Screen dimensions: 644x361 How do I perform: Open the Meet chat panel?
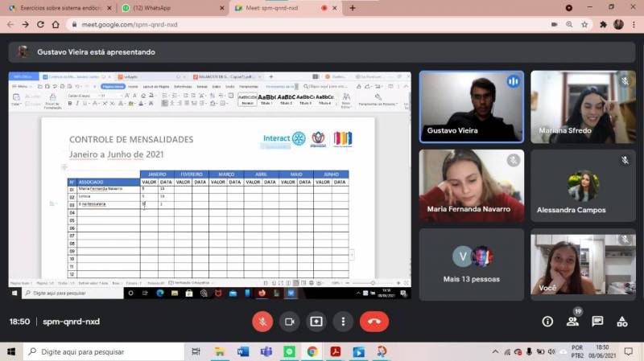[x=597, y=322]
